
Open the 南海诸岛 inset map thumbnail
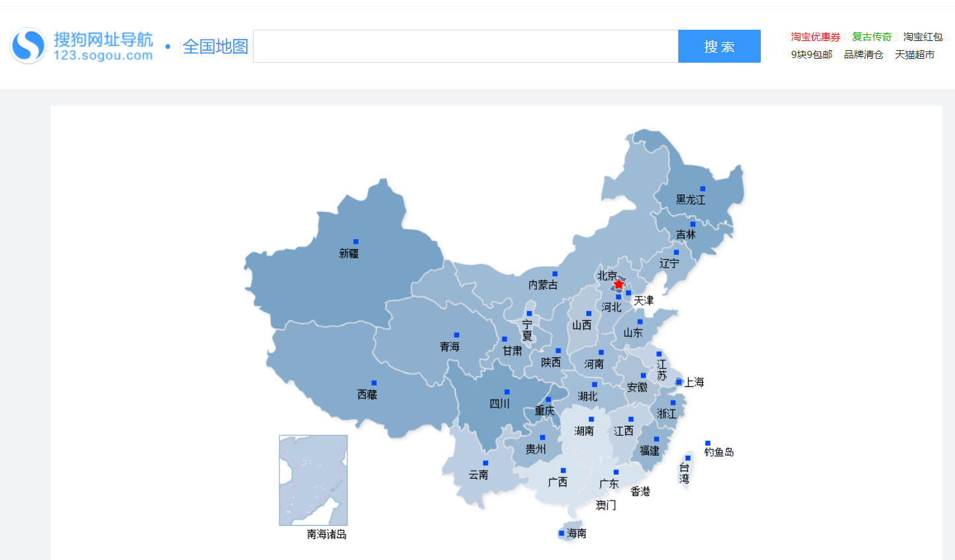(313, 480)
